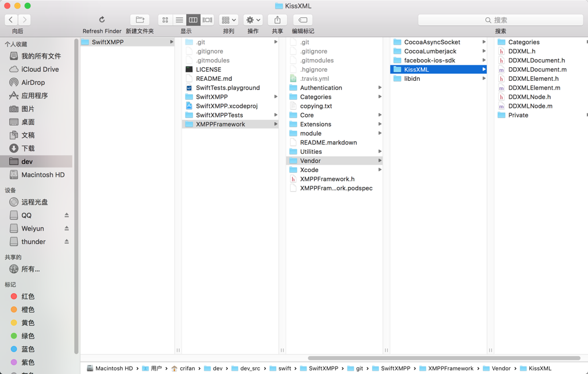Open Downloads (下载) in sidebar
588x374 pixels.
(x=36, y=149)
